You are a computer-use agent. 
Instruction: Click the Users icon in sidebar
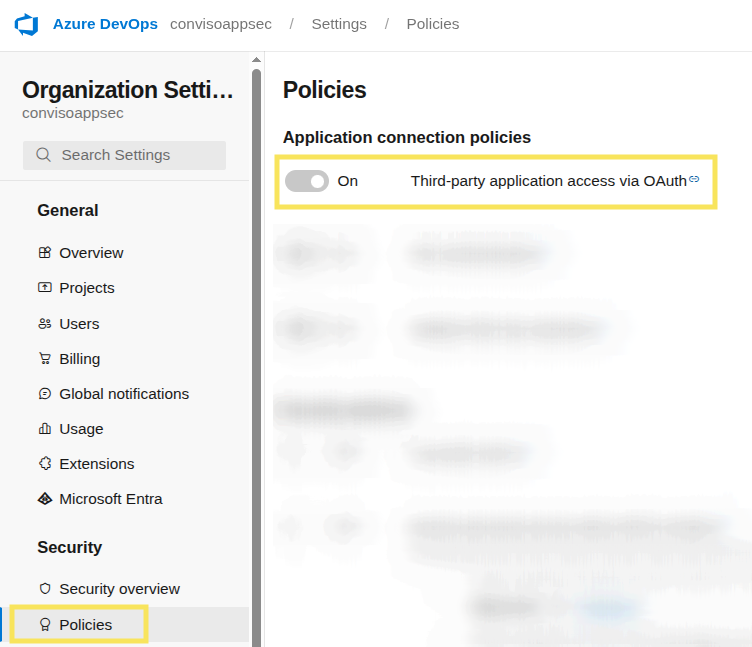[x=44, y=324]
